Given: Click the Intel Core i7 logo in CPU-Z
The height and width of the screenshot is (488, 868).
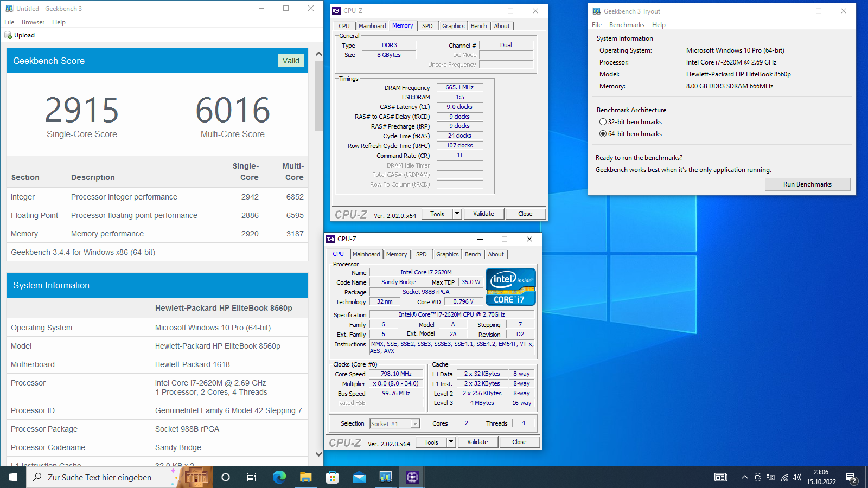Looking at the screenshot, I should (x=510, y=287).
